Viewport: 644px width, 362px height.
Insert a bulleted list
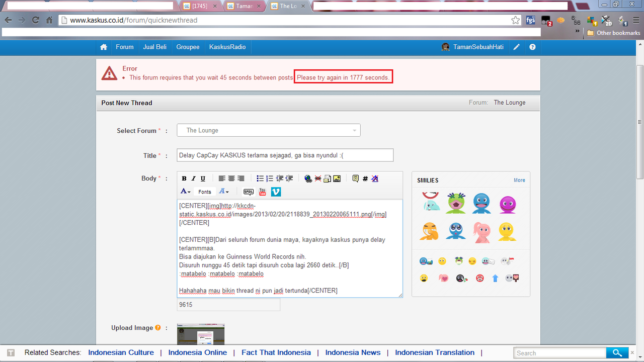(x=260, y=178)
